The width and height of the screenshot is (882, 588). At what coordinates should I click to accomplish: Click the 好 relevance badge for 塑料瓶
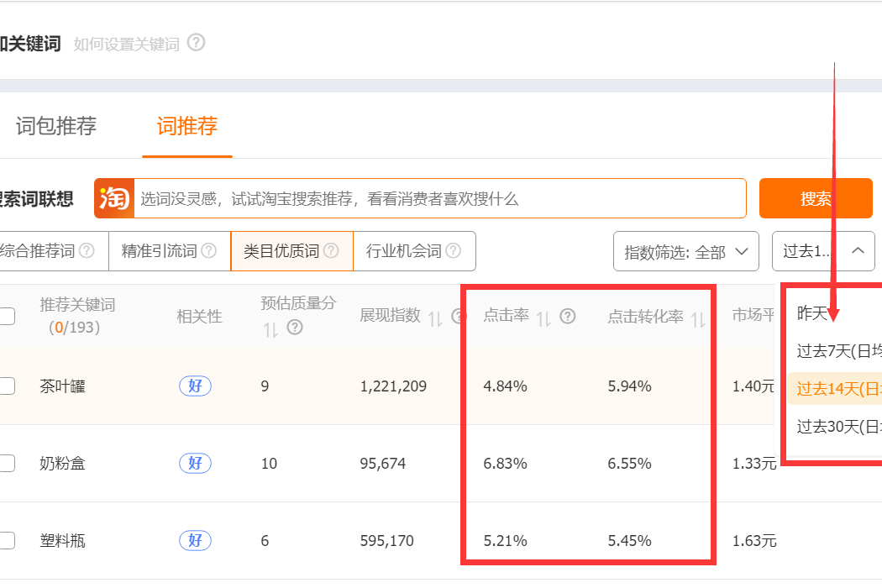pos(194,542)
